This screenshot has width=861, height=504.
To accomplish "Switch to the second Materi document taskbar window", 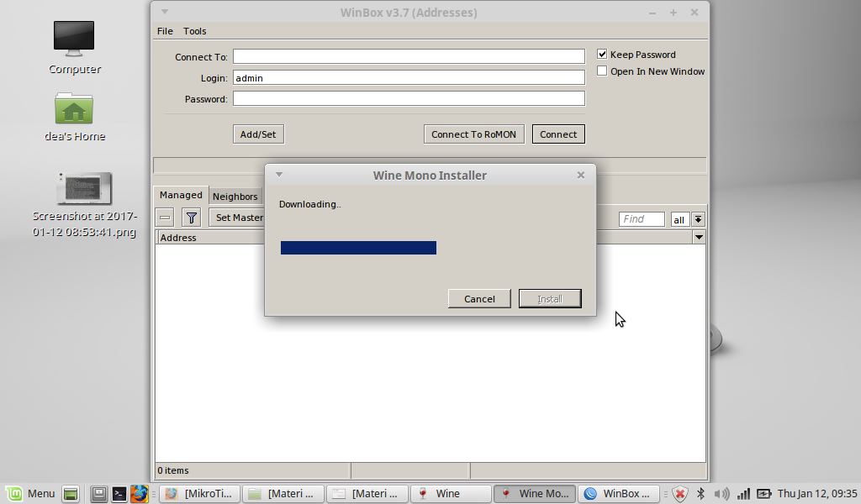I will click(367, 494).
